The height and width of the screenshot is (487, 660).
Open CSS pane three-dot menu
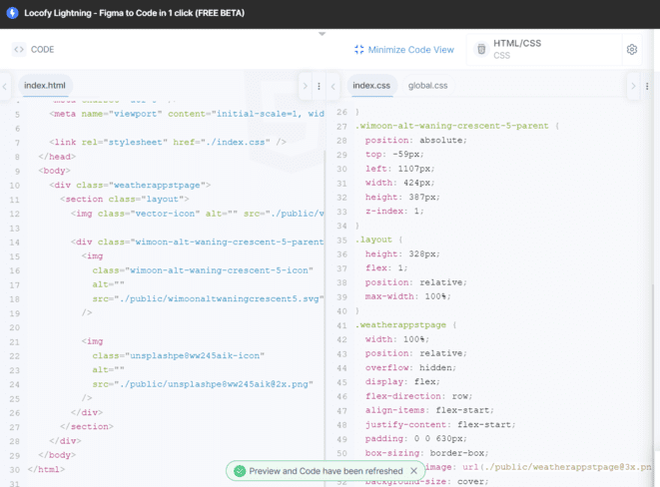pos(647,86)
